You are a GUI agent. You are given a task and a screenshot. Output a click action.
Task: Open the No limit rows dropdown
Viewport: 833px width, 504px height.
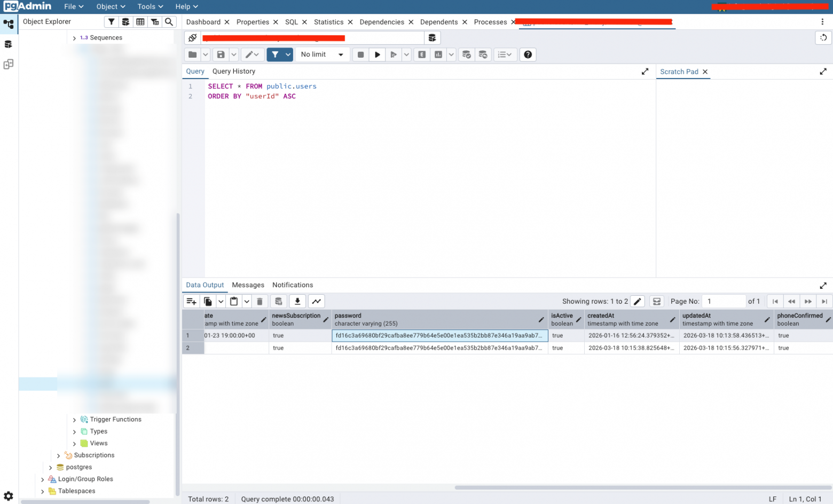click(322, 54)
